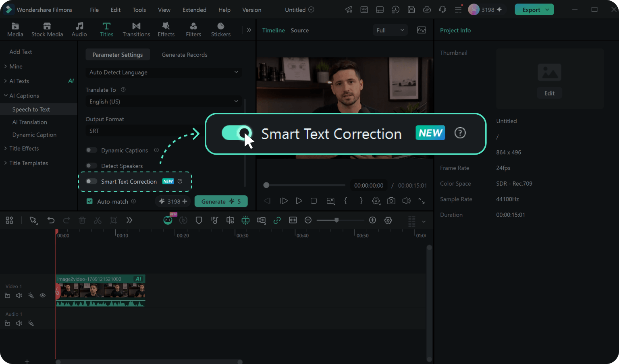Open the Effects tab
Image resolution: width=619 pixels, height=364 pixels.
tap(166, 30)
